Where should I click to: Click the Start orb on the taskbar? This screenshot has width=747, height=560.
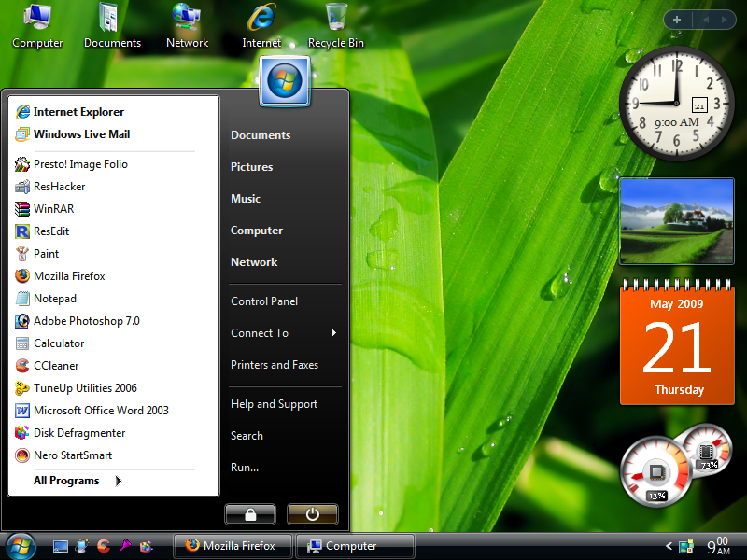(20, 546)
